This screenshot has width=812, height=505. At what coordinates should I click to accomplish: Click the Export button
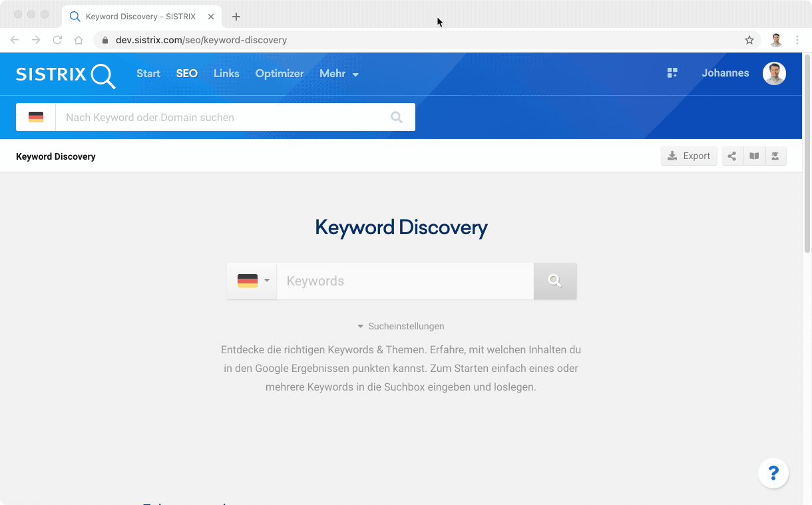tap(689, 156)
